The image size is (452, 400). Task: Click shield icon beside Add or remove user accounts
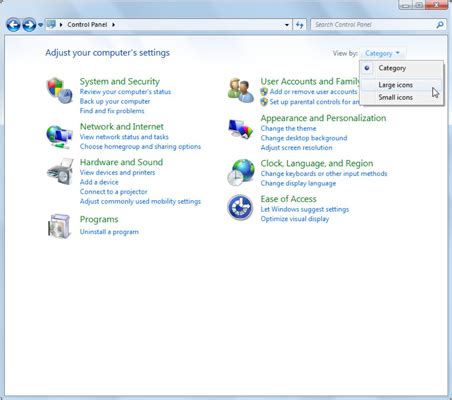pos(264,92)
